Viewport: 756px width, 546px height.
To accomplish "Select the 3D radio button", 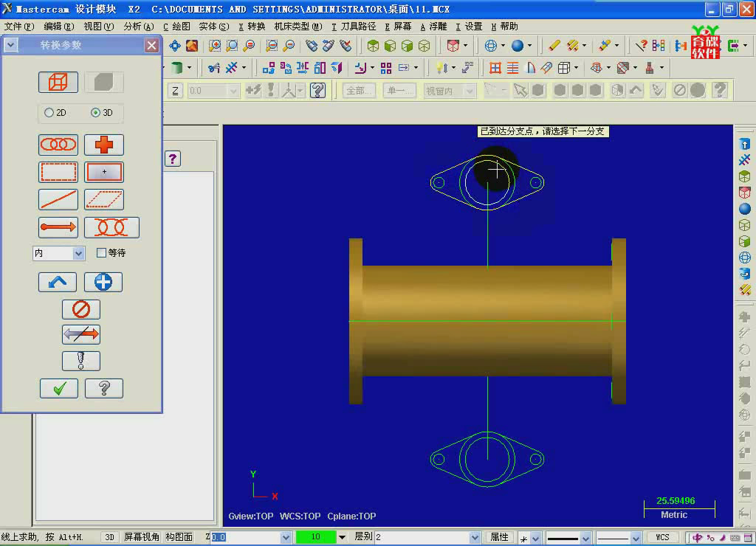I will pos(95,113).
